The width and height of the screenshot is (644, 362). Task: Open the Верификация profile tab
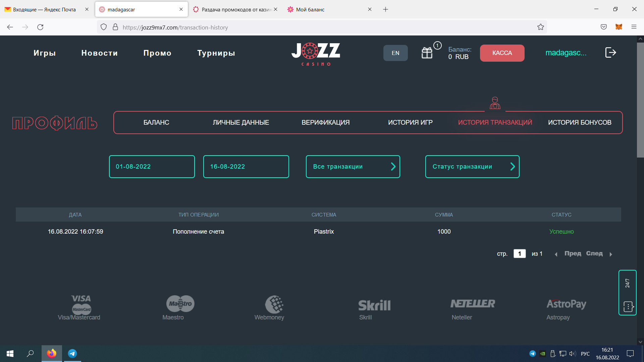325,123
